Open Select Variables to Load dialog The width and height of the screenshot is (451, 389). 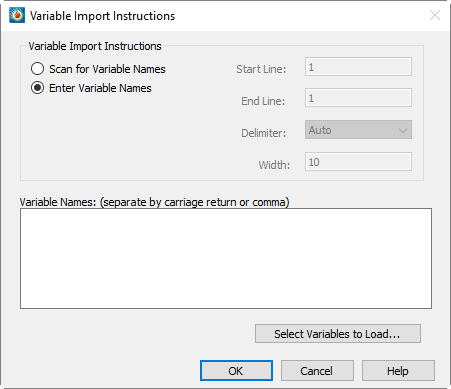(x=338, y=334)
